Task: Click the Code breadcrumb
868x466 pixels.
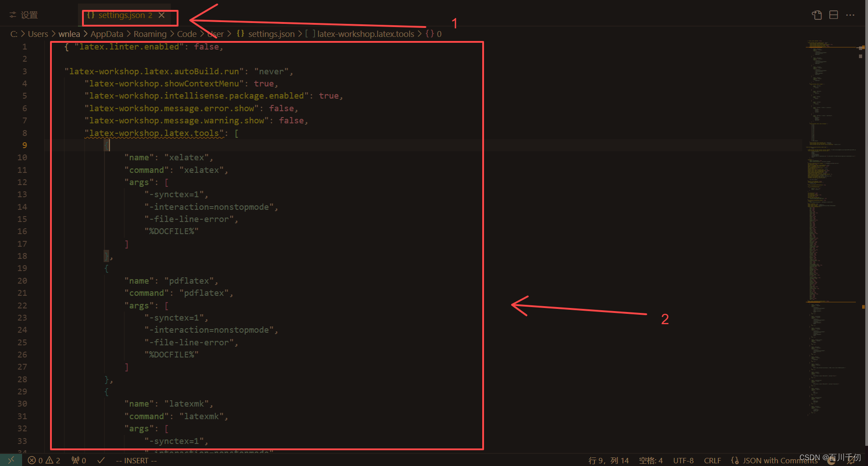Action: tap(187, 34)
